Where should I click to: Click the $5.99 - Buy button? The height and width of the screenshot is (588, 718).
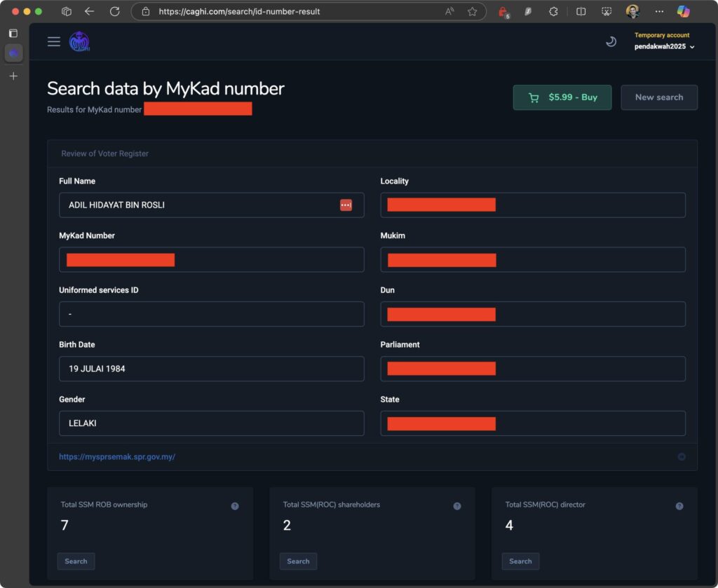pos(562,97)
